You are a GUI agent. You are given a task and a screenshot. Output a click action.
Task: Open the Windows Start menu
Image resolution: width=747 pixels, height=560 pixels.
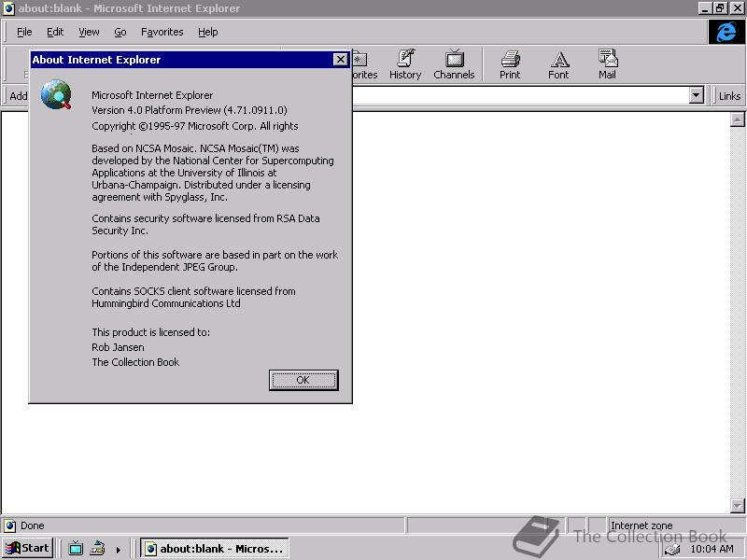[x=27, y=548]
